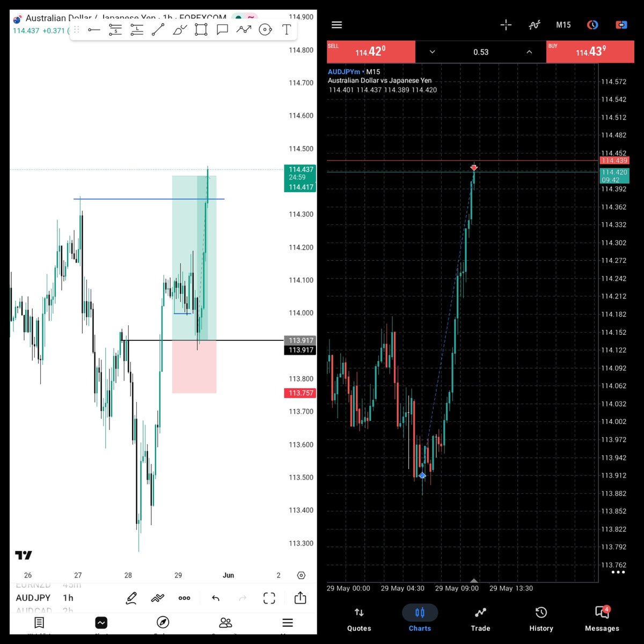
Task: Open the MetaTrader History tab
Action: tap(541, 619)
